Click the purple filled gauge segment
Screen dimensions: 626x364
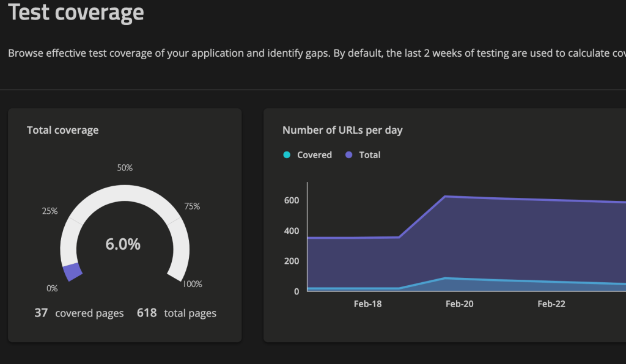72,271
